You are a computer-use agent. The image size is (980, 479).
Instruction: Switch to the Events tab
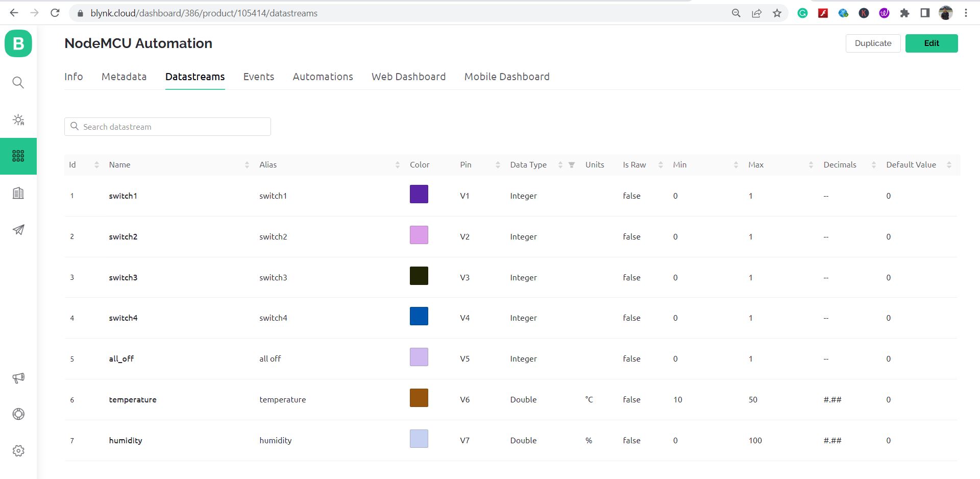coord(258,77)
